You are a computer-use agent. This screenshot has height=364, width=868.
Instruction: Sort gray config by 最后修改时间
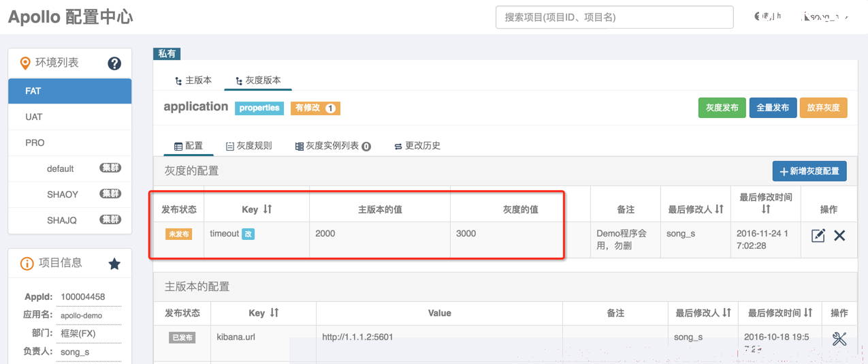coord(766,209)
